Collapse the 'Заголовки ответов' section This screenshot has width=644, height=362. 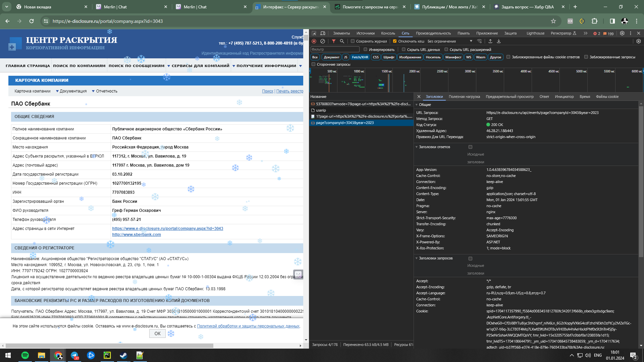(x=417, y=147)
